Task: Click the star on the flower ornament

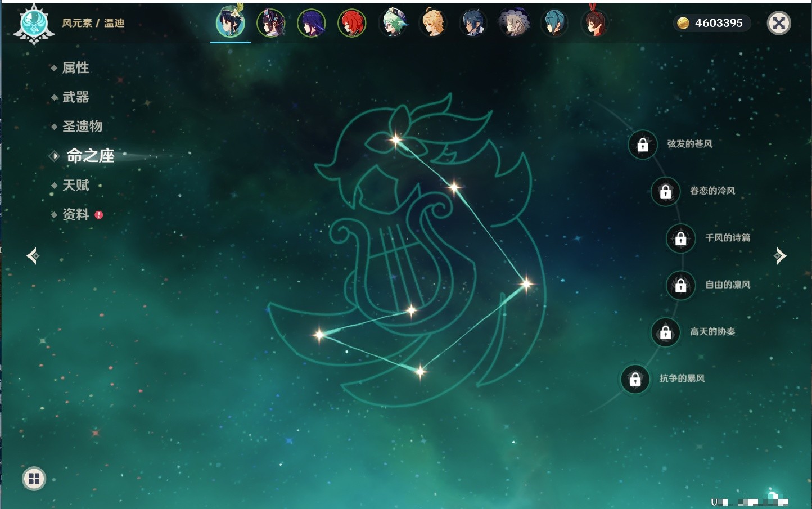Action: point(396,139)
